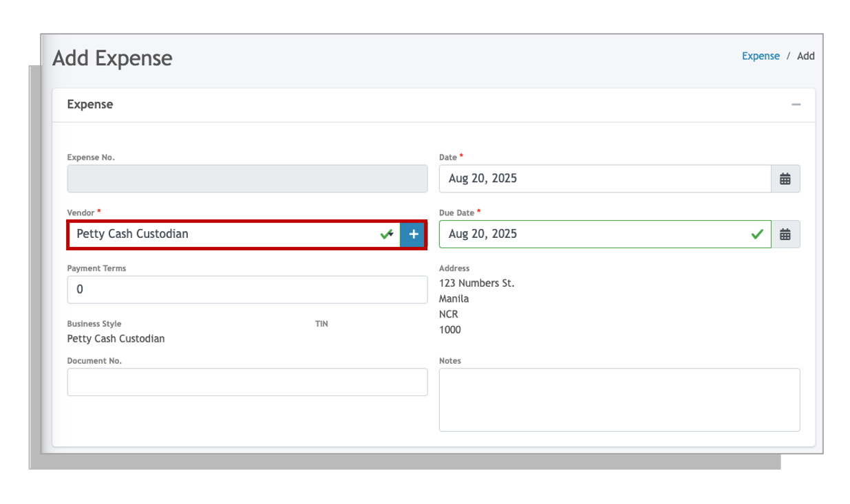Click the Add Expense page heading
Viewport: 850px width, 504px height.
pyautogui.click(x=112, y=58)
